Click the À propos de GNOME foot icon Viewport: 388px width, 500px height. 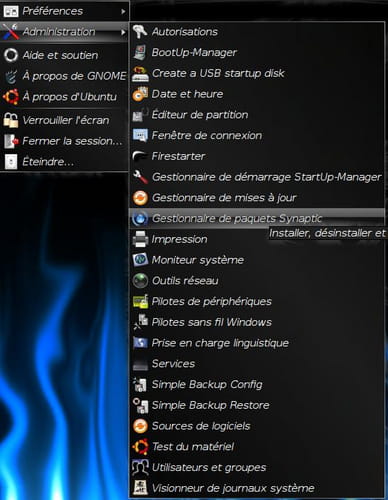coord(11,76)
